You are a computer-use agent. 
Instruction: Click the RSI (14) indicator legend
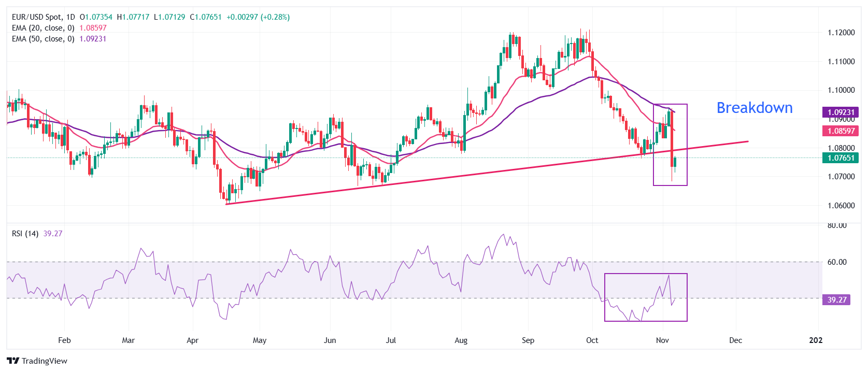(25, 234)
